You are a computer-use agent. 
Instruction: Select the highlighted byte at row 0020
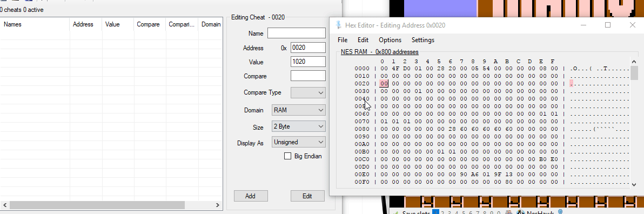(x=384, y=83)
